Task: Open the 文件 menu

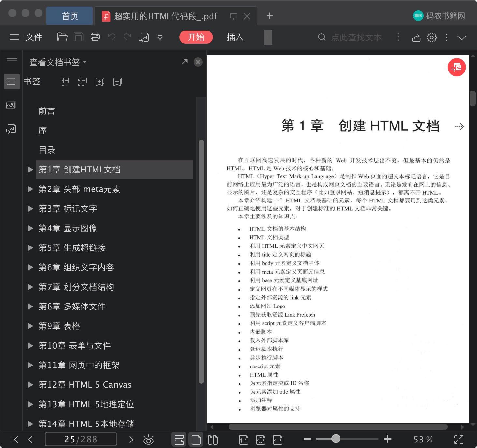Action: 34,37
